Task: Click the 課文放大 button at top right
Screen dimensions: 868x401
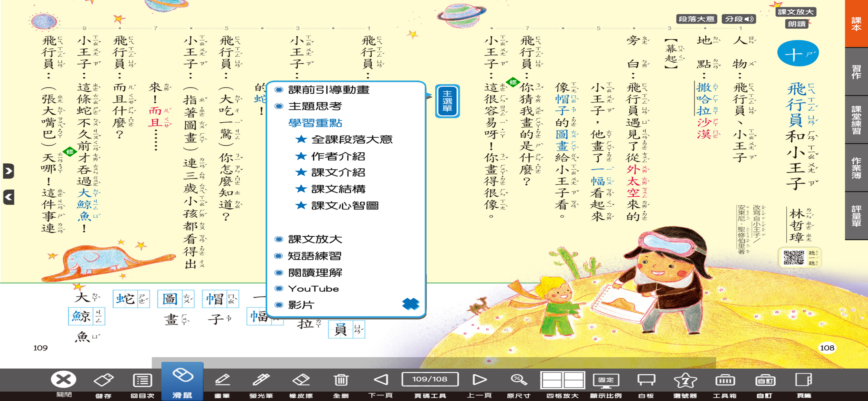Action: [796, 12]
